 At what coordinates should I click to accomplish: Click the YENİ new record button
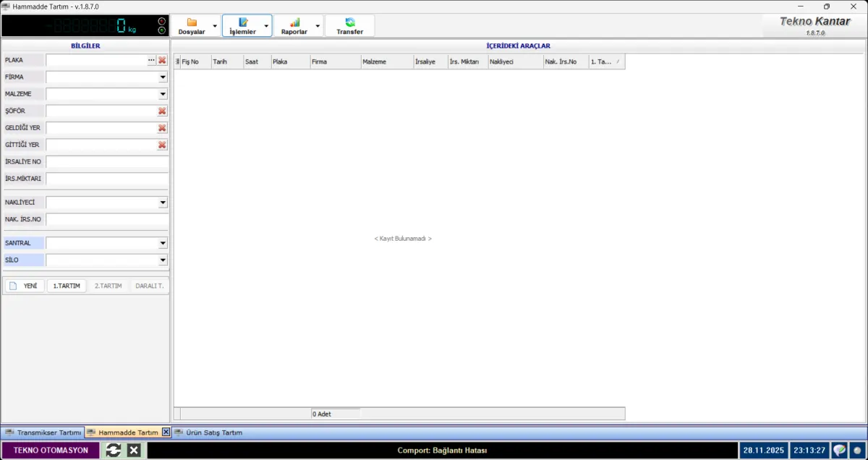[x=24, y=286]
